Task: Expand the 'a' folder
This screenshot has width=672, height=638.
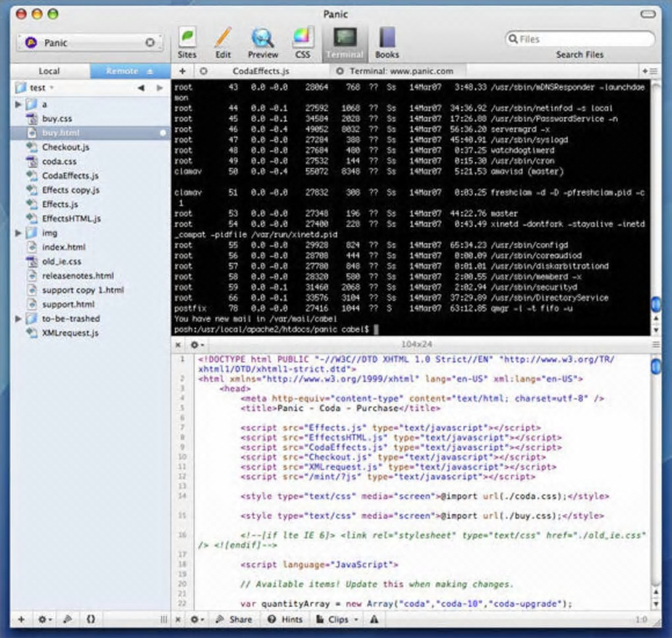Action: tap(18, 104)
